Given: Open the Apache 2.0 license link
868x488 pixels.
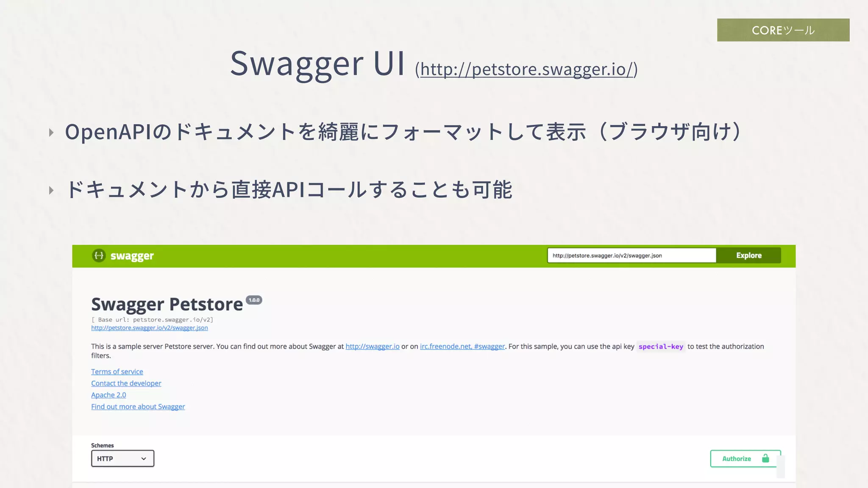Looking at the screenshot, I should [x=108, y=395].
